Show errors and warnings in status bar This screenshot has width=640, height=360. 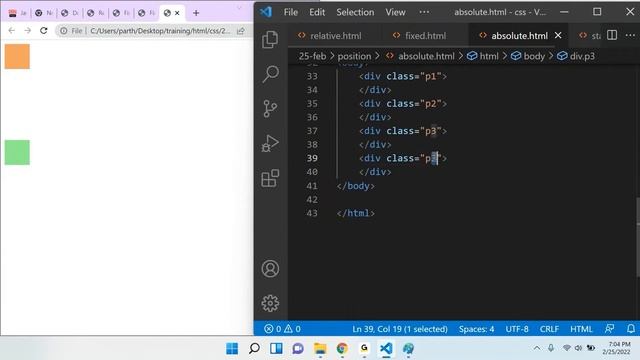pos(282,329)
